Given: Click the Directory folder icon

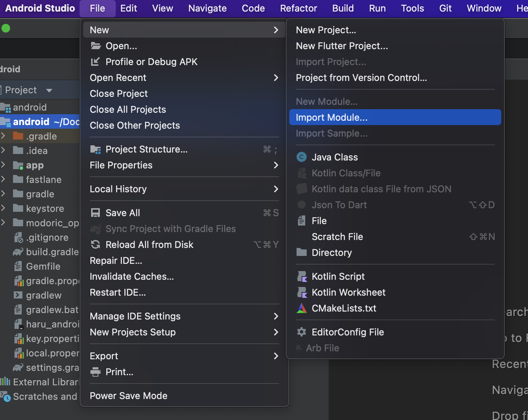Looking at the screenshot, I should point(301,252).
